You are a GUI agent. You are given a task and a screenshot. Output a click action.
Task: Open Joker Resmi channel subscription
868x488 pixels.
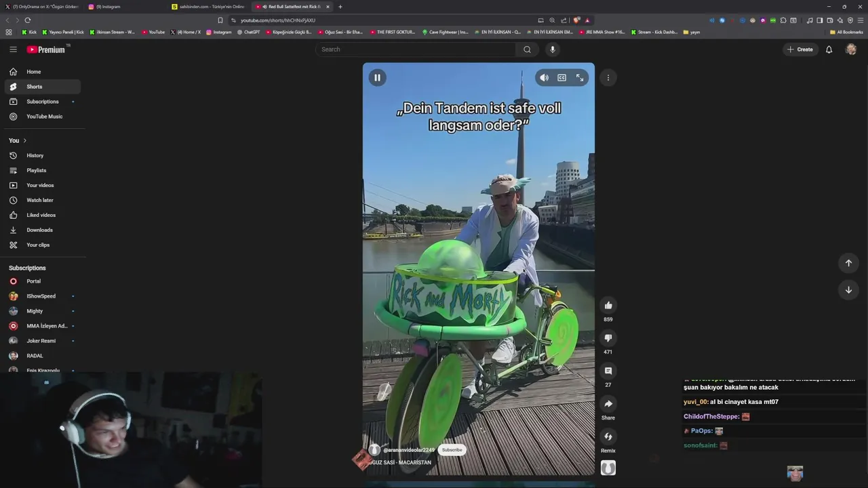[x=43, y=341]
